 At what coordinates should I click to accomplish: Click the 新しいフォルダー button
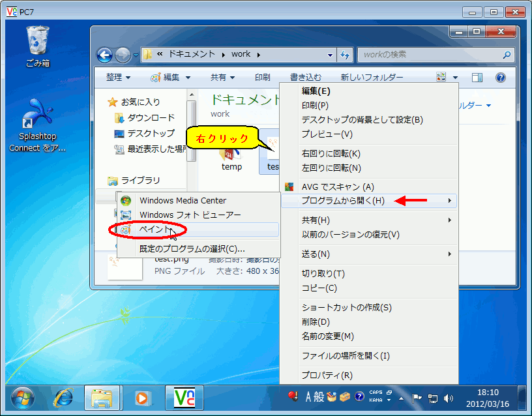pos(372,78)
